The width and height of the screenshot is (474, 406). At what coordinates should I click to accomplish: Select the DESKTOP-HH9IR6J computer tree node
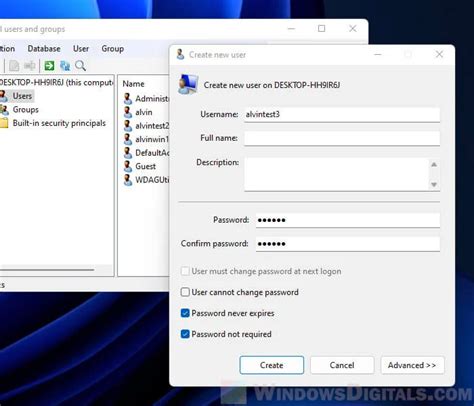coord(56,82)
